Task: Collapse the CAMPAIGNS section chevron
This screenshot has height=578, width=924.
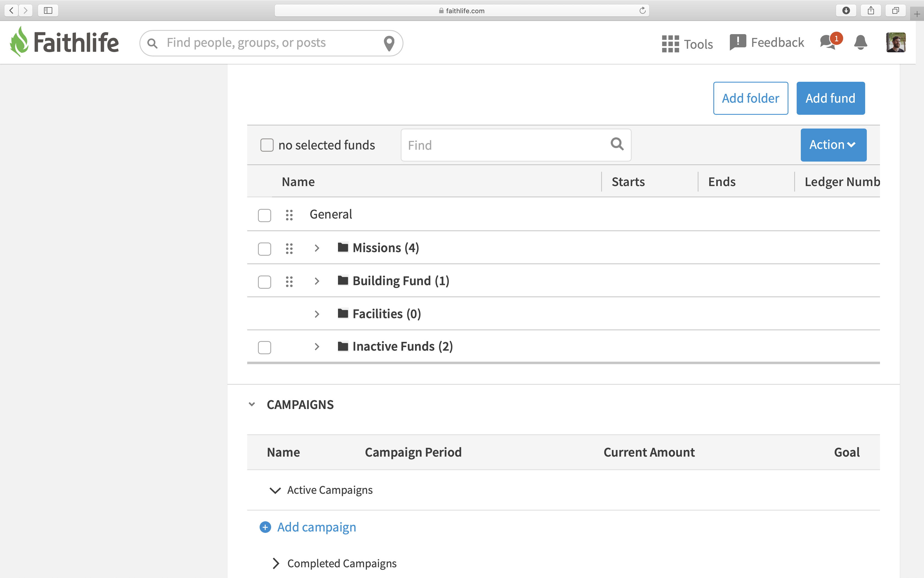Action: (x=252, y=404)
